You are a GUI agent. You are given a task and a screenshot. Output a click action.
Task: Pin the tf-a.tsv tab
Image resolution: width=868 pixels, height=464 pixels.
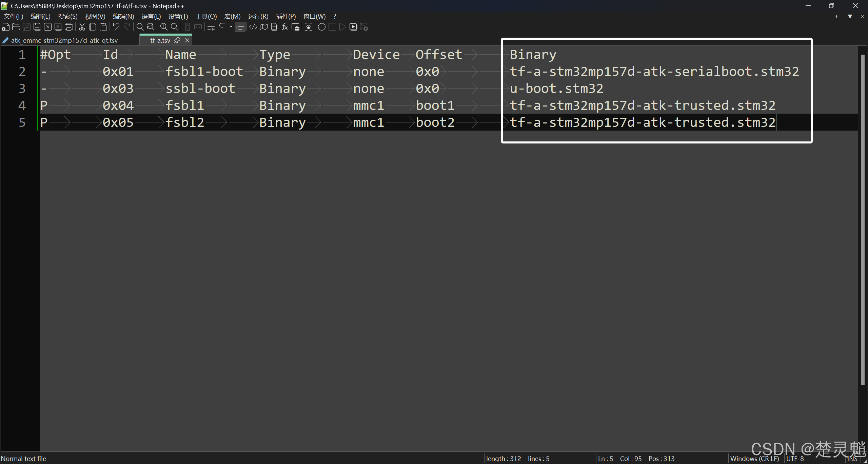(177, 40)
